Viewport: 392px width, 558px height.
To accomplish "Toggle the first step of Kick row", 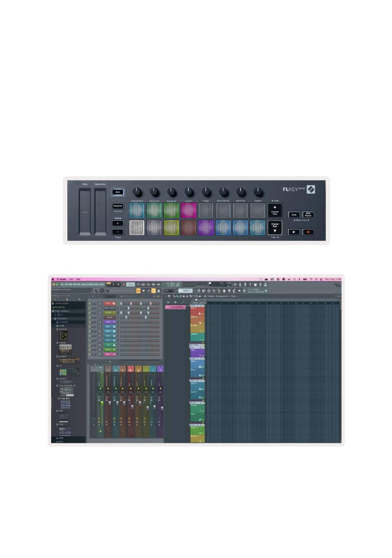I will pyautogui.click(x=121, y=304).
